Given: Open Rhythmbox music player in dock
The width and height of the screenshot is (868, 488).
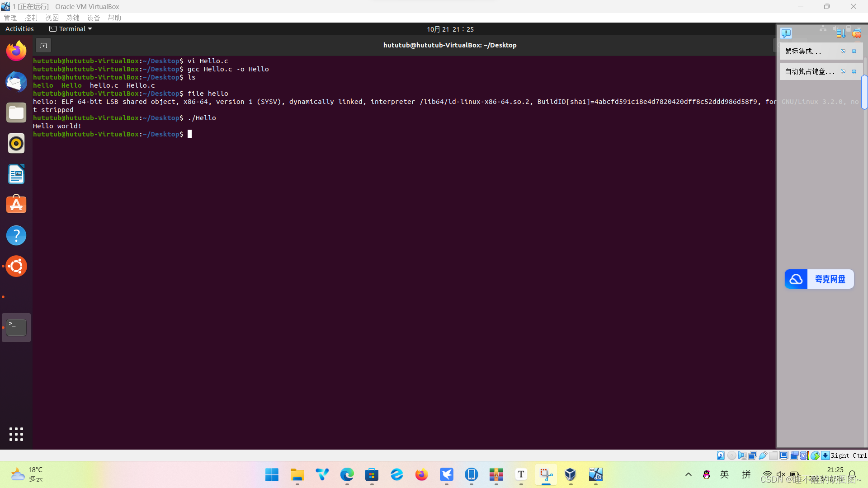Looking at the screenshot, I should pyautogui.click(x=16, y=143).
